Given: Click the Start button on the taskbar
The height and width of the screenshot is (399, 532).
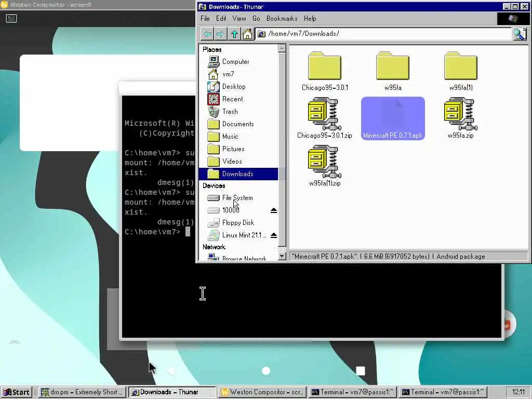Looking at the screenshot, I should 16,392.
